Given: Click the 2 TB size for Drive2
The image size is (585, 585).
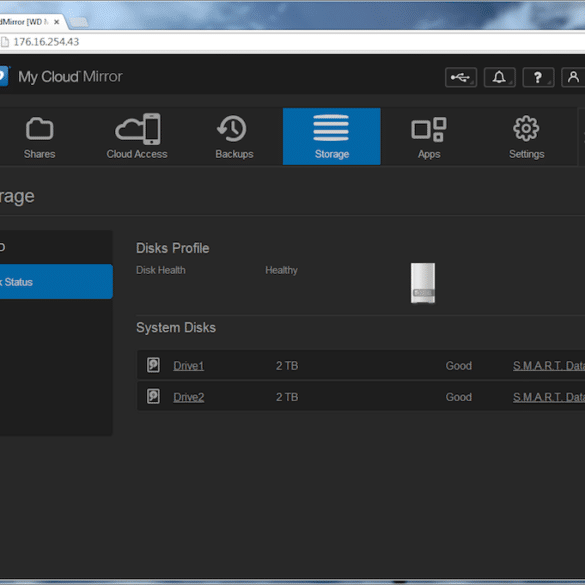Looking at the screenshot, I should 287,397.
